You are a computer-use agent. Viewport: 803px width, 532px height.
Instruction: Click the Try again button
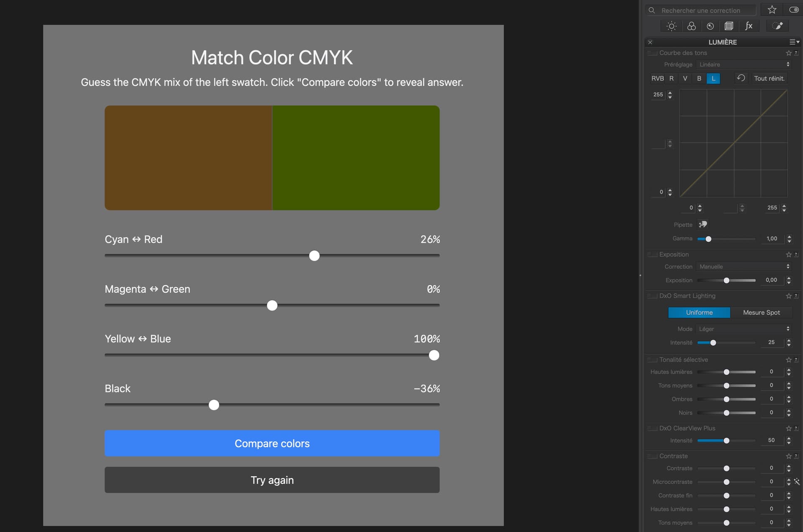click(x=272, y=480)
